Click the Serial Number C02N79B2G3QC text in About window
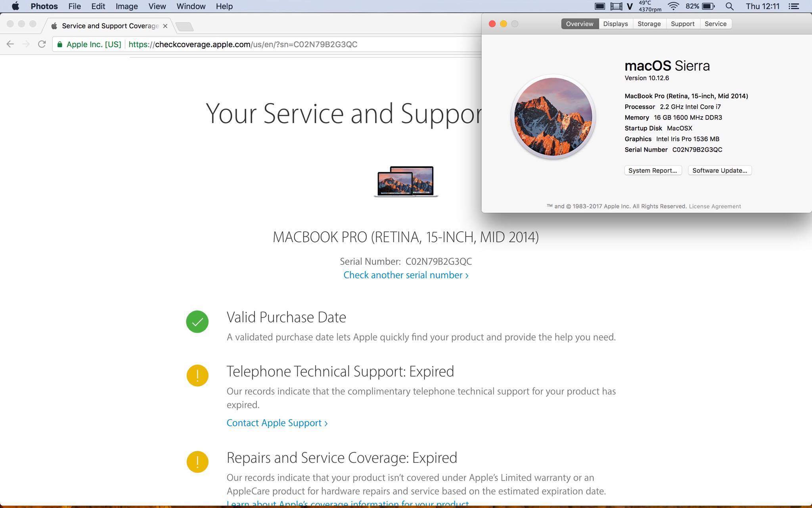 [x=673, y=150]
